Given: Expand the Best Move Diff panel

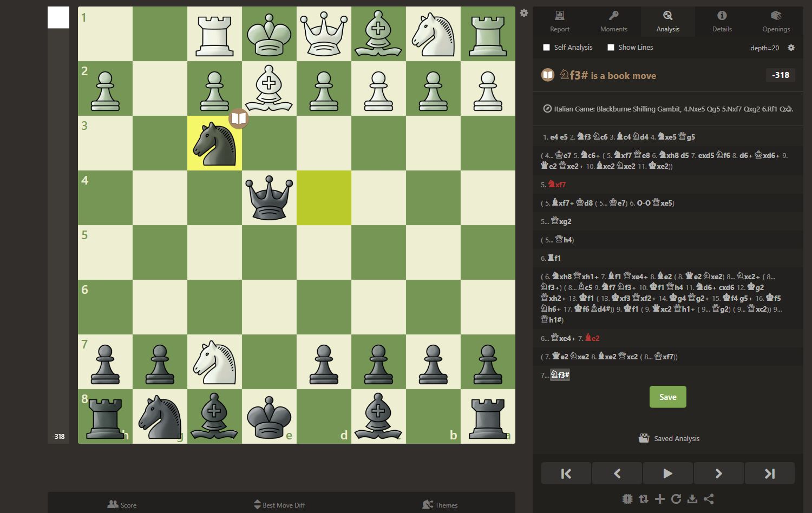Looking at the screenshot, I should tap(279, 504).
